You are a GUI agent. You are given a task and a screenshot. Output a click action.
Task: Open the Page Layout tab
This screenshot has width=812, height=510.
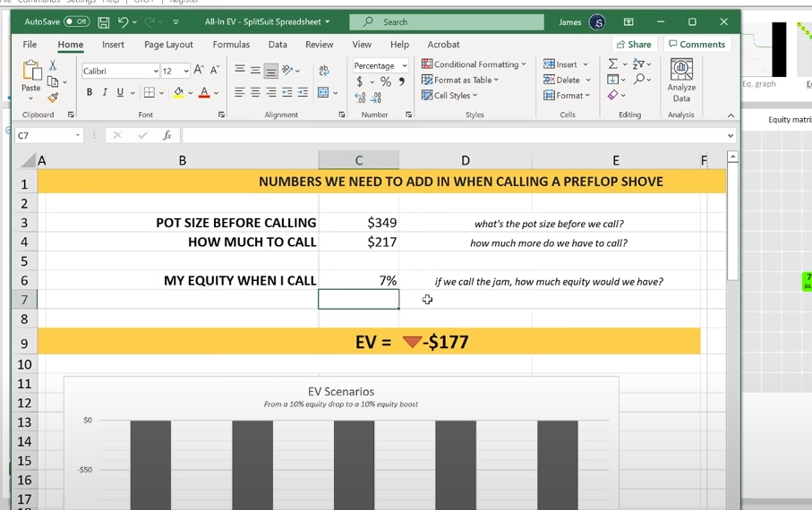pyautogui.click(x=168, y=44)
